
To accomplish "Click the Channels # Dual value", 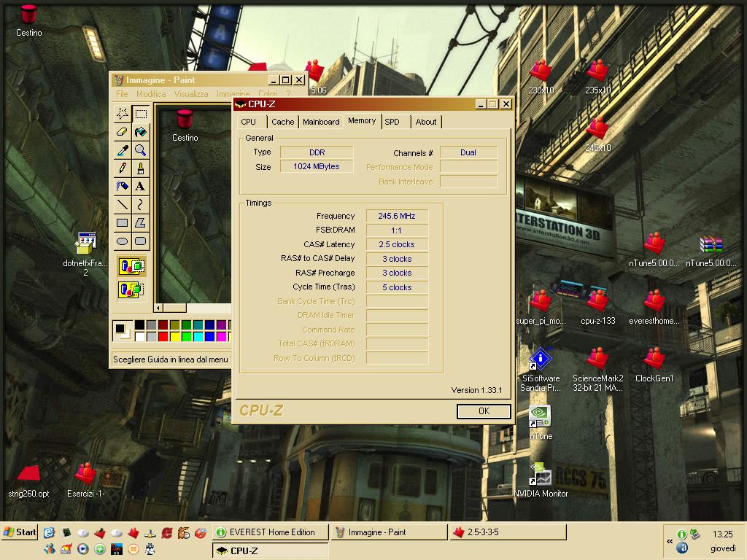I will [468, 152].
